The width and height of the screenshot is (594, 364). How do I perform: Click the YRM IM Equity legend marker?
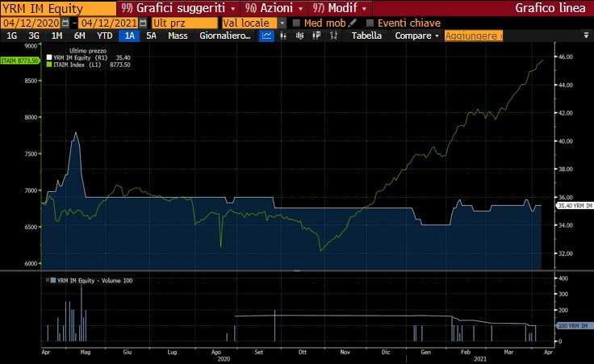49,57
